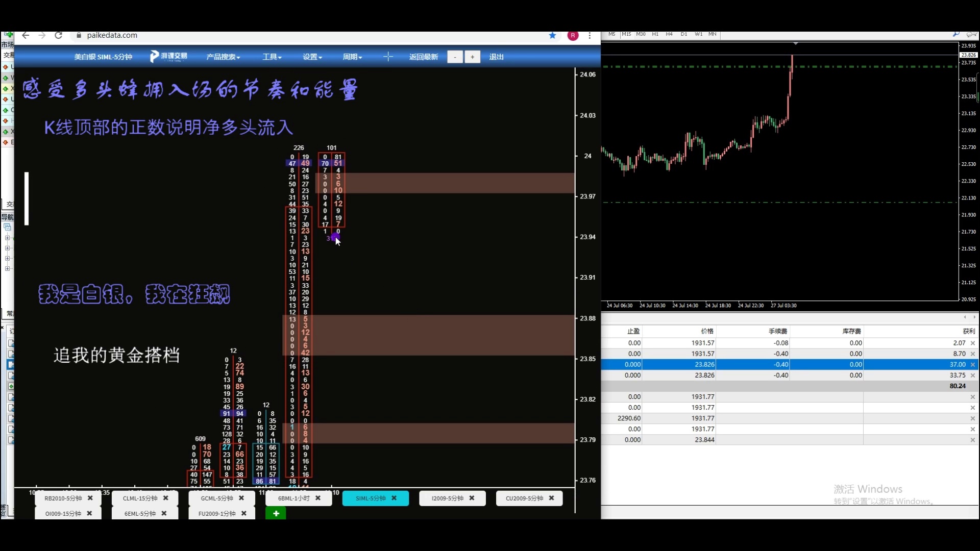The width and height of the screenshot is (980, 551).
Task: Open the 产品搜索 dropdown menu
Action: (223, 57)
